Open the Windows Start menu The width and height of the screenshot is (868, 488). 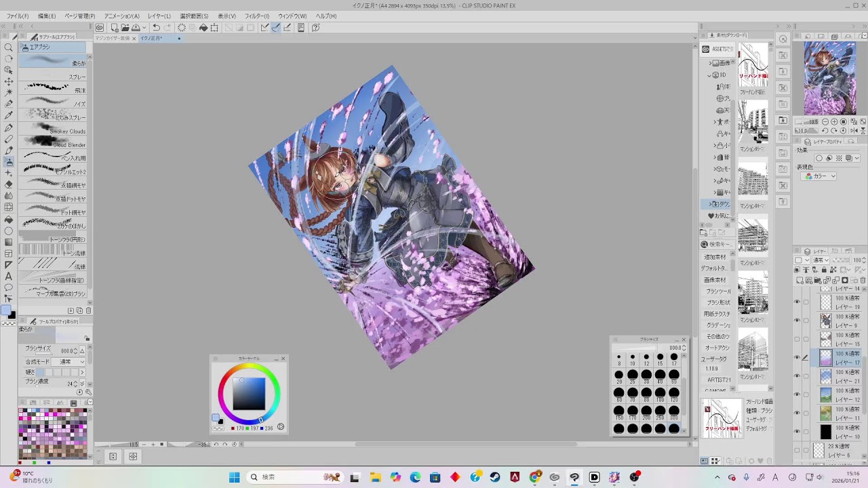[x=234, y=477]
